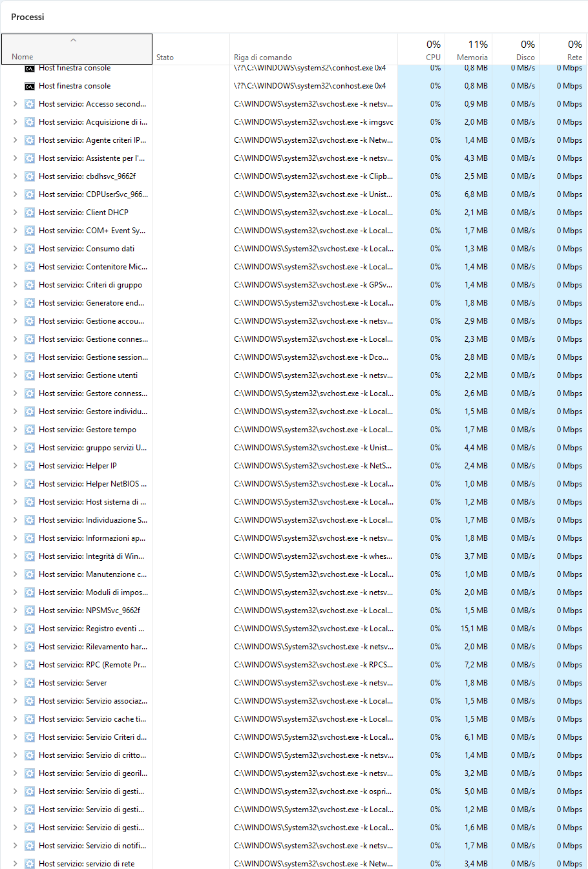Click gear icon for Contenitore Mic... service
Viewport: 588px width, 869px height.
pyautogui.click(x=30, y=266)
